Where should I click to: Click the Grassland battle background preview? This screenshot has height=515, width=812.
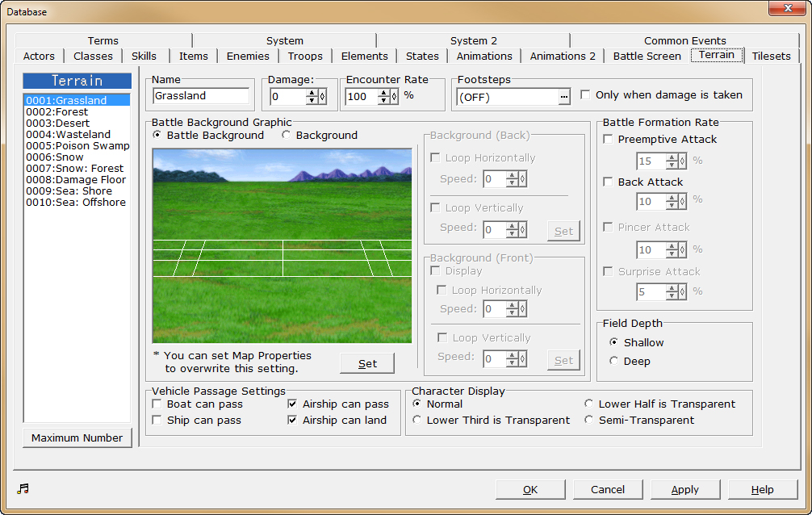(x=283, y=245)
